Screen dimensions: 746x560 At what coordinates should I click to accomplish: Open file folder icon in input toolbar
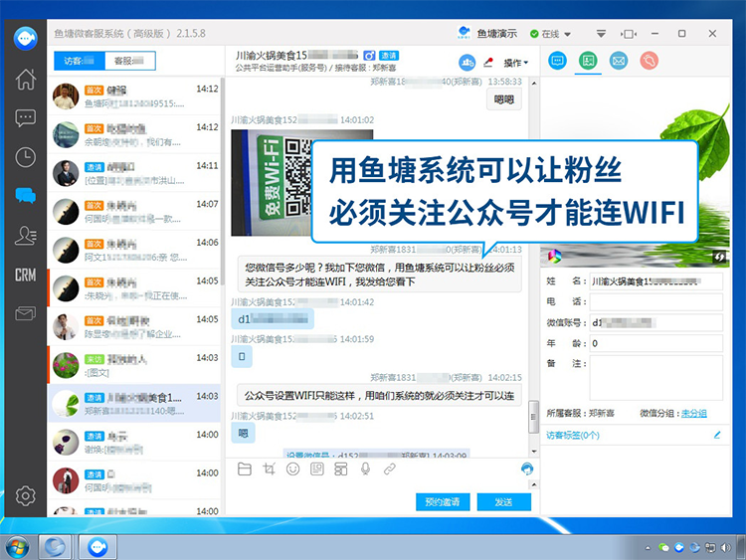tap(245, 469)
